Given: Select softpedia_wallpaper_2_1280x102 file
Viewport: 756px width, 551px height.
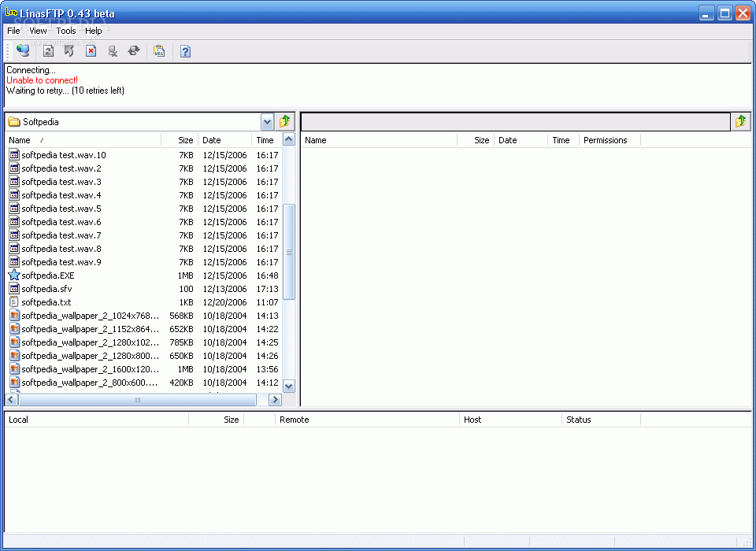Looking at the screenshot, I should [x=90, y=342].
